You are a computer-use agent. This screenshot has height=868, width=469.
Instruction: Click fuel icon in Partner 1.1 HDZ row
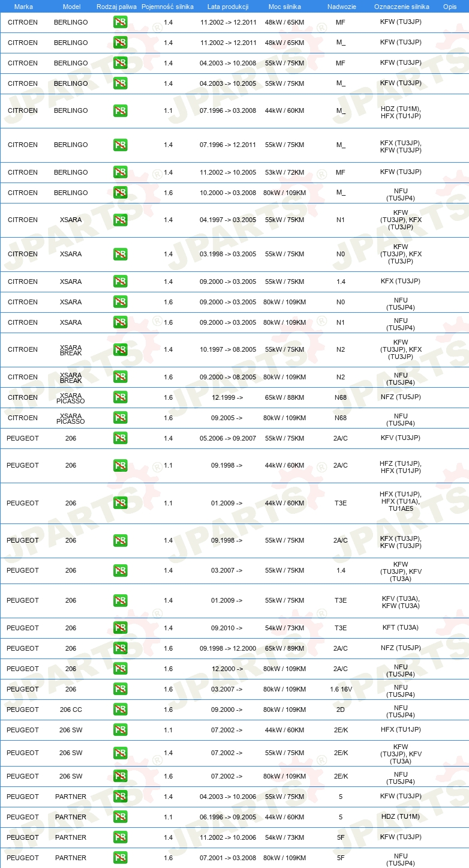click(121, 817)
